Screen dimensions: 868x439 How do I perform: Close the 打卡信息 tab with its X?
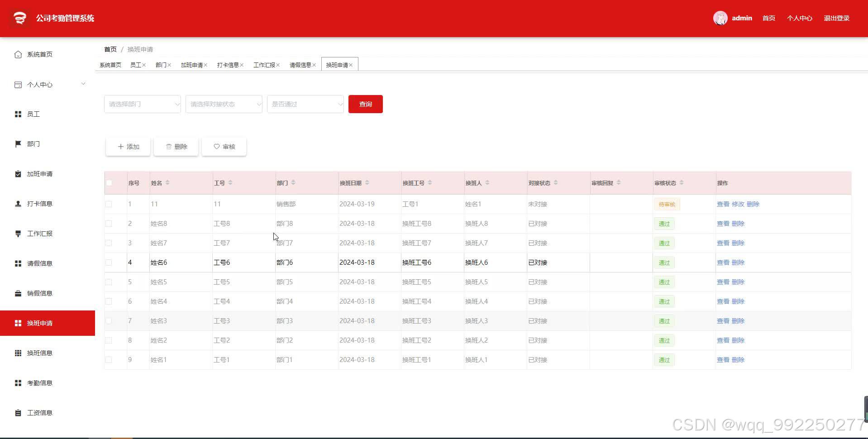pyautogui.click(x=242, y=65)
